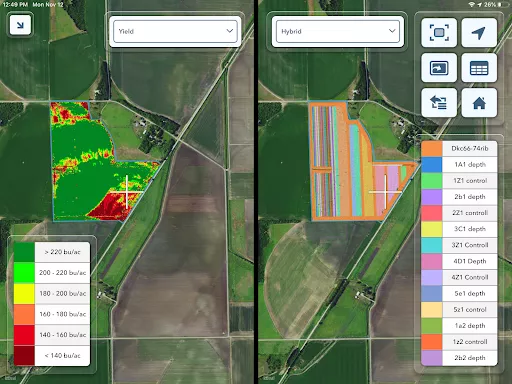Click the Hybrid dropdown chevron arrow

click(392, 31)
